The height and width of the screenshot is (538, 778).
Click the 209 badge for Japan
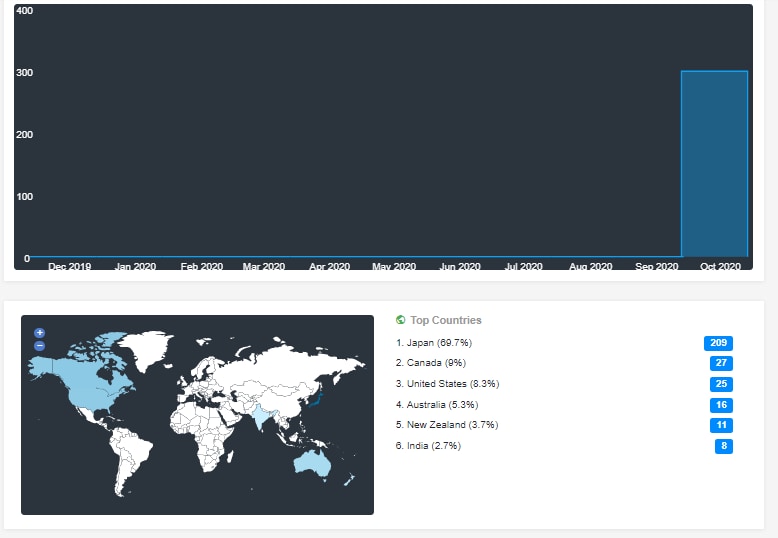[x=718, y=343]
